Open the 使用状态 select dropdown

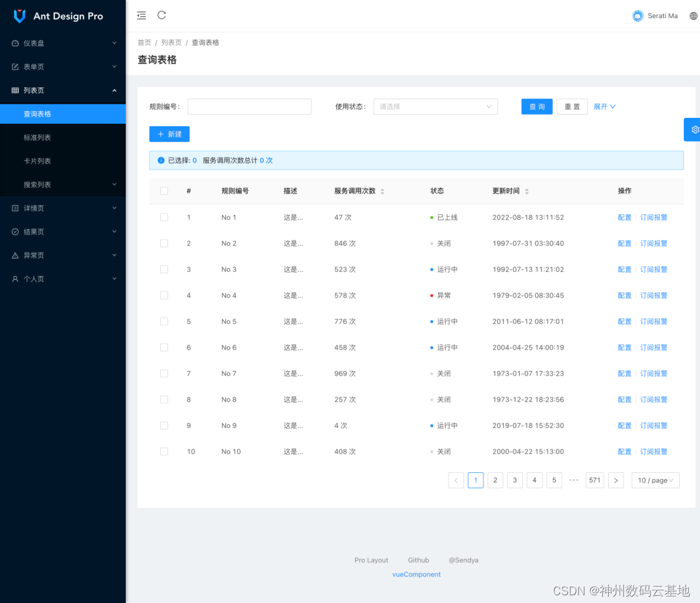point(436,107)
